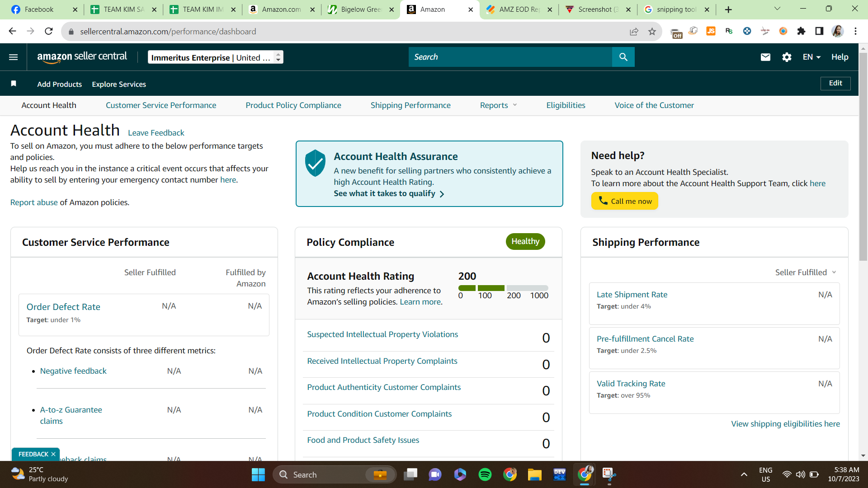Viewport: 868px width, 488px height.
Task: Open Order Defect Rate details
Action: 63,307
